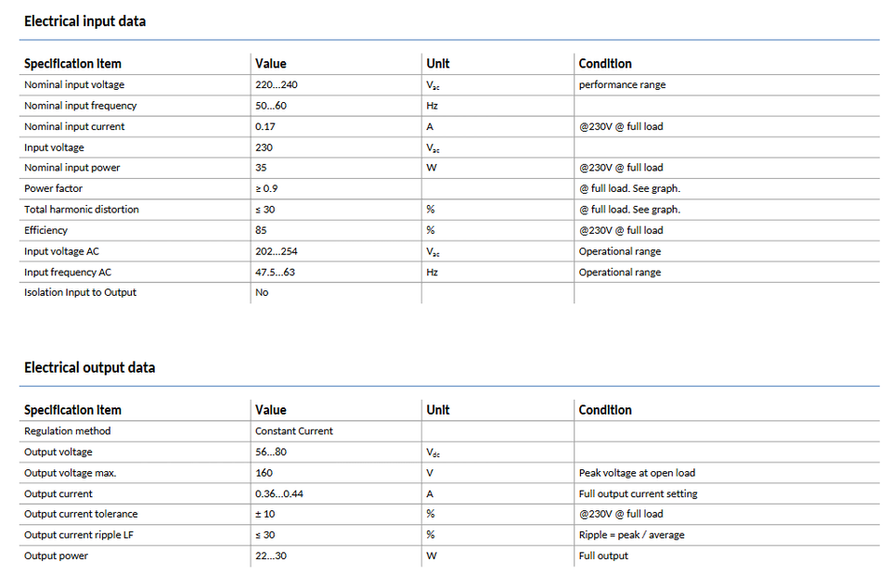Screen dimensions: 891x588
Task: Click the "Constant Current" value cell
Action: point(294,431)
